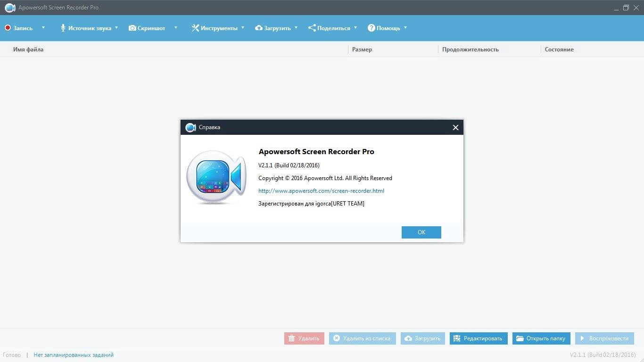Click the red record circle icon

click(8, 28)
